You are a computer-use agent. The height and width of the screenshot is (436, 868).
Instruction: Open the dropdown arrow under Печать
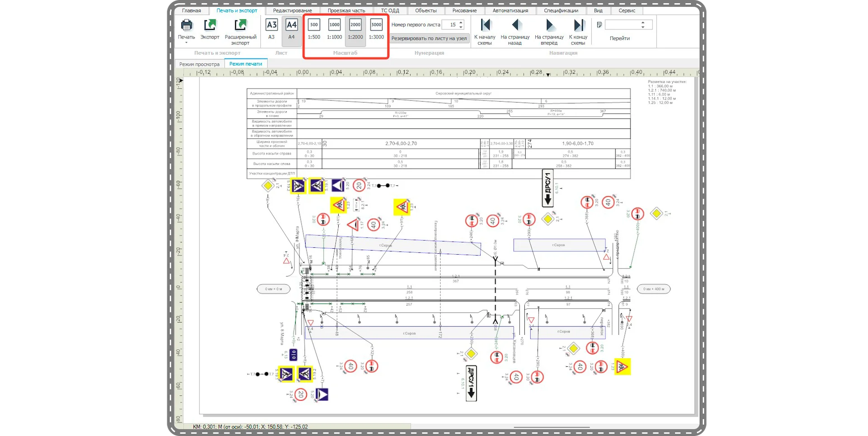click(186, 43)
